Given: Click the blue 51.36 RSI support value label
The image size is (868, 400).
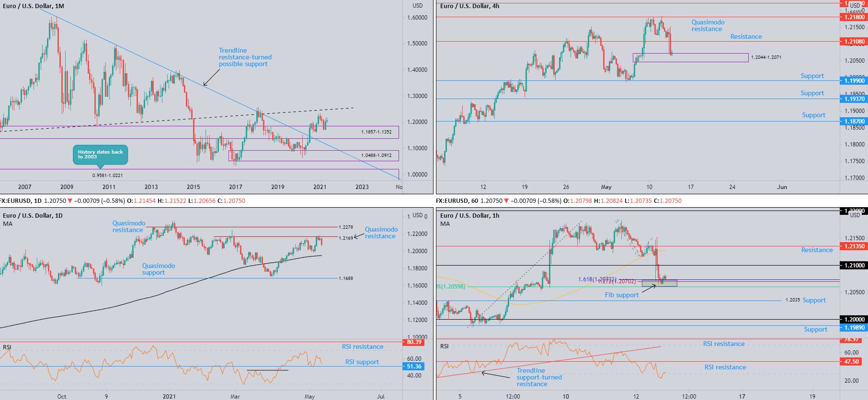Looking at the screenshot, I should click(413, 367).
